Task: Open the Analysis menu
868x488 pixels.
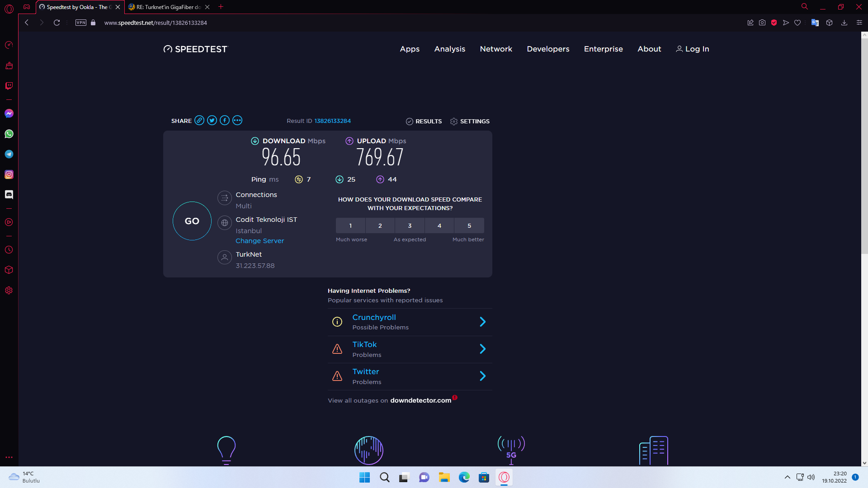Action: click(x=449, y=49)
